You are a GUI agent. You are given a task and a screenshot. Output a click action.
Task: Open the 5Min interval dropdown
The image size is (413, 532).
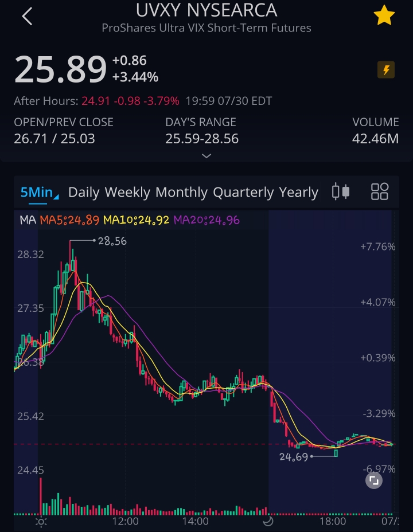[x=40, y=193]
